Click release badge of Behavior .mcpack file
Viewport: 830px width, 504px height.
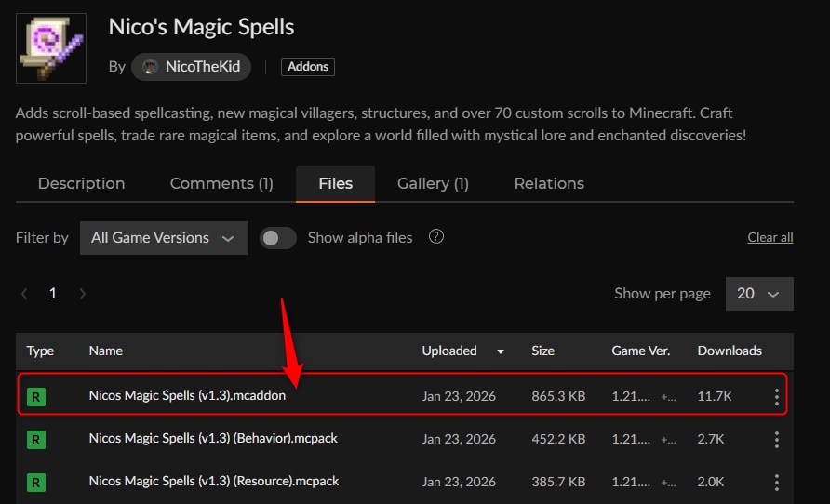point(36,440)
